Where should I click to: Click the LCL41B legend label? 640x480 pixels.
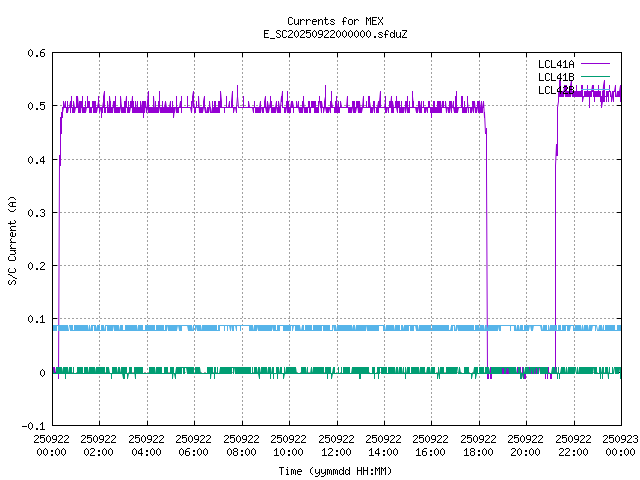[556, 77]
